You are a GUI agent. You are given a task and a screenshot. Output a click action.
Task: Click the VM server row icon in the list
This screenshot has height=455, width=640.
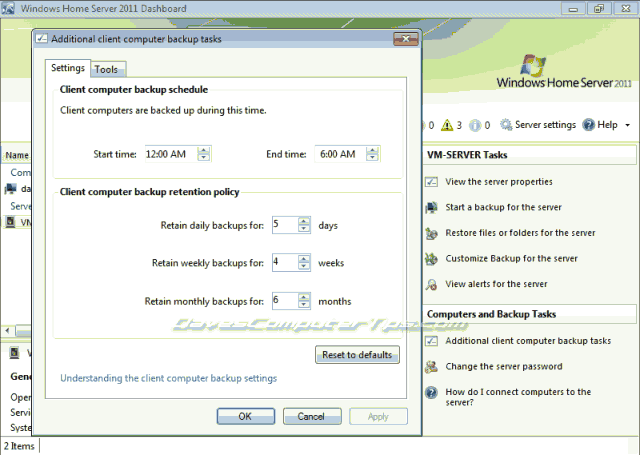[11, 222]
